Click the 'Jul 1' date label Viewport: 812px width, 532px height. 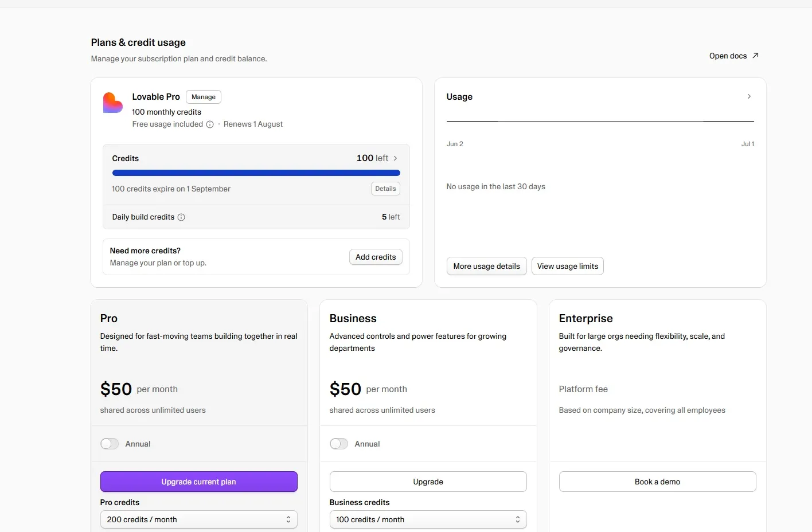point(748,144)
